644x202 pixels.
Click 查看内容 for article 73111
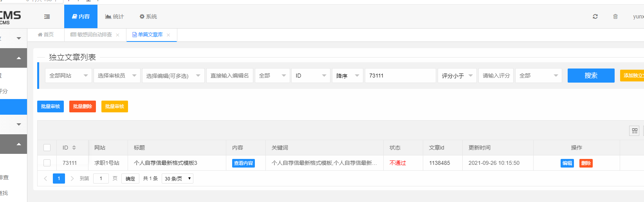244,163
